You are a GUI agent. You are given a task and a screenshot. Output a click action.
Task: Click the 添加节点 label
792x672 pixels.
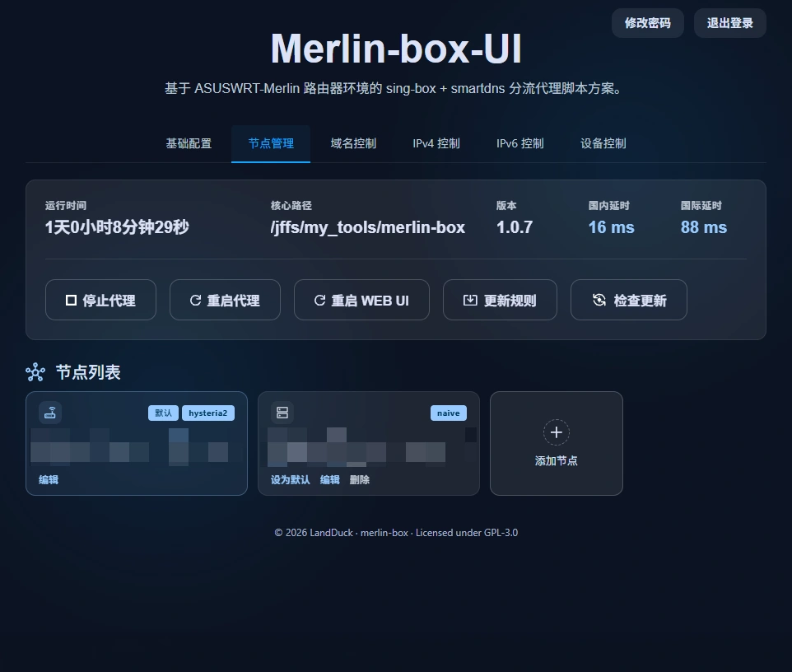point(556,461)
